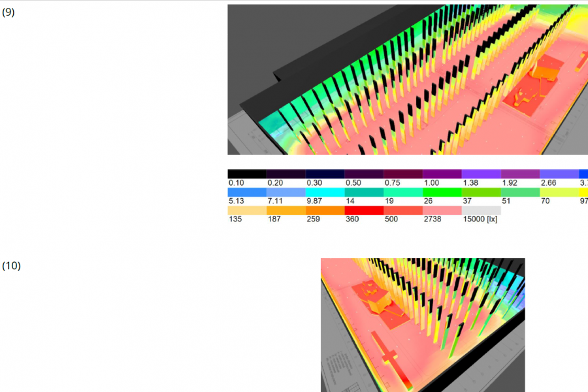Click the "70" legend value
Screen dimensions: 588x392
pos(546,201)
